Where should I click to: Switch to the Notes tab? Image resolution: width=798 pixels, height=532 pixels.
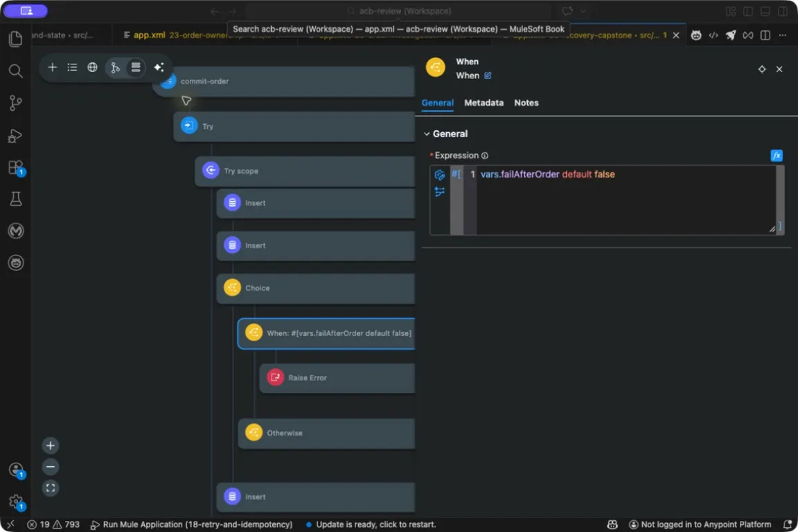click(x=526, y=103)
